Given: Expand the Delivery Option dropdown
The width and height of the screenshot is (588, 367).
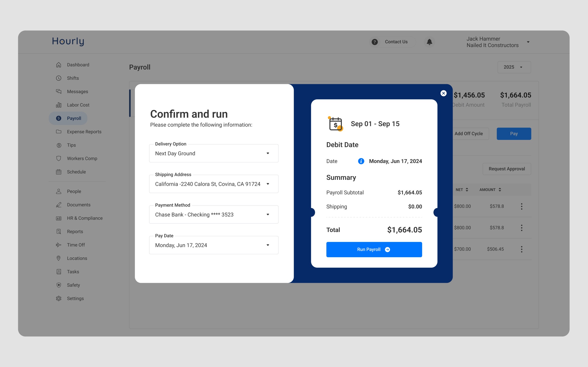Looking at the screenshot, I should (x=268, y=153).
